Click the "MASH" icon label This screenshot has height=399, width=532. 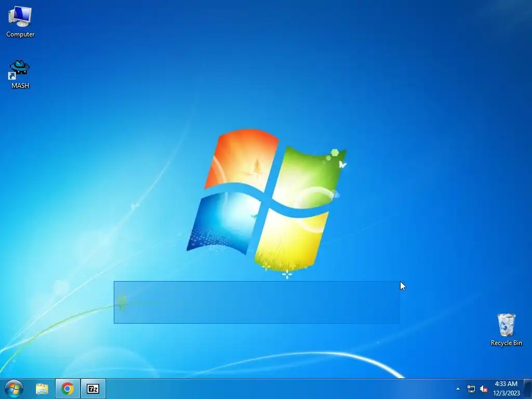pos(20,86)
